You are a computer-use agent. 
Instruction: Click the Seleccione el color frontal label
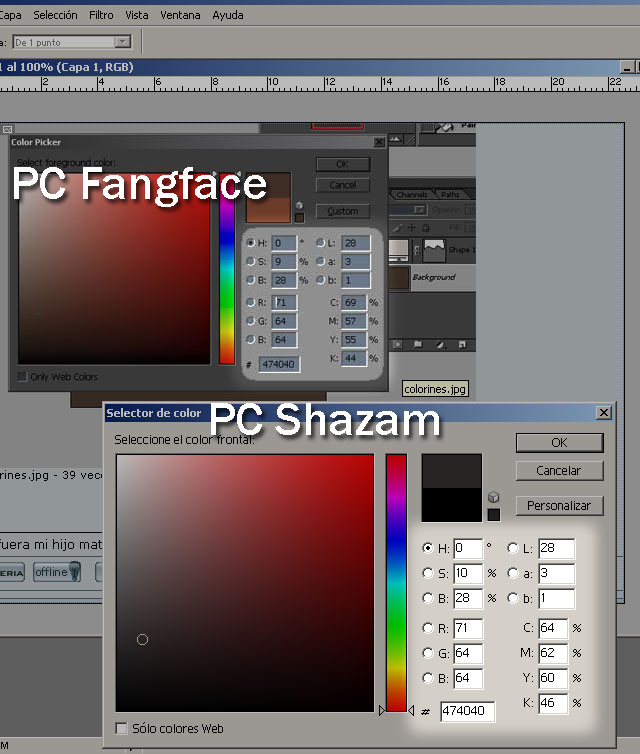(x=184, y=440)
